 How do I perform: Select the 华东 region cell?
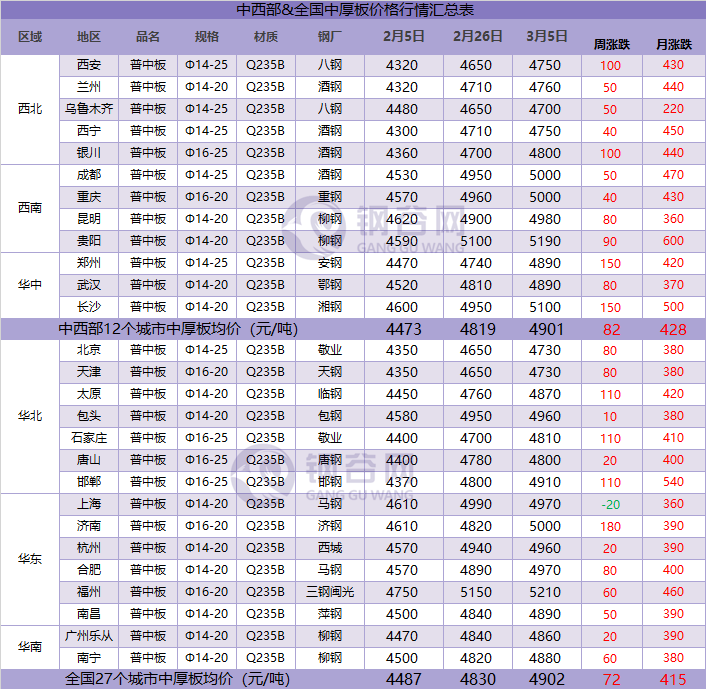tap(30, 559)
